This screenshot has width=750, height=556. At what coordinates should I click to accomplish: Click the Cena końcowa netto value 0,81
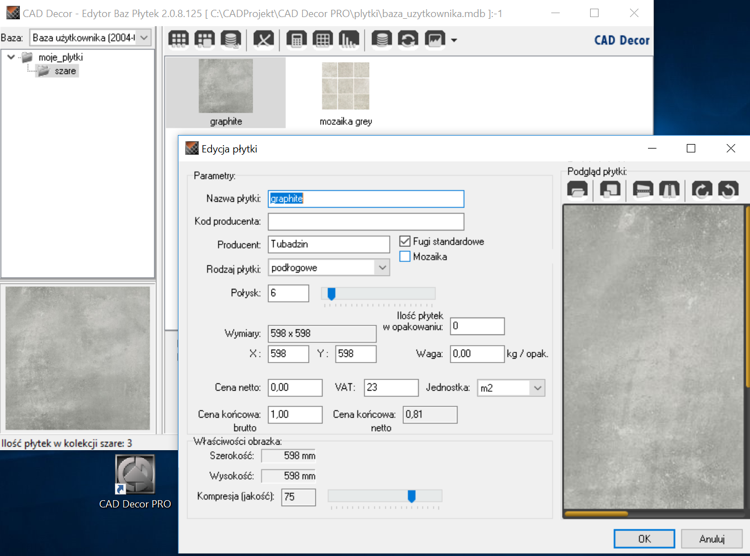pos(430,414)
